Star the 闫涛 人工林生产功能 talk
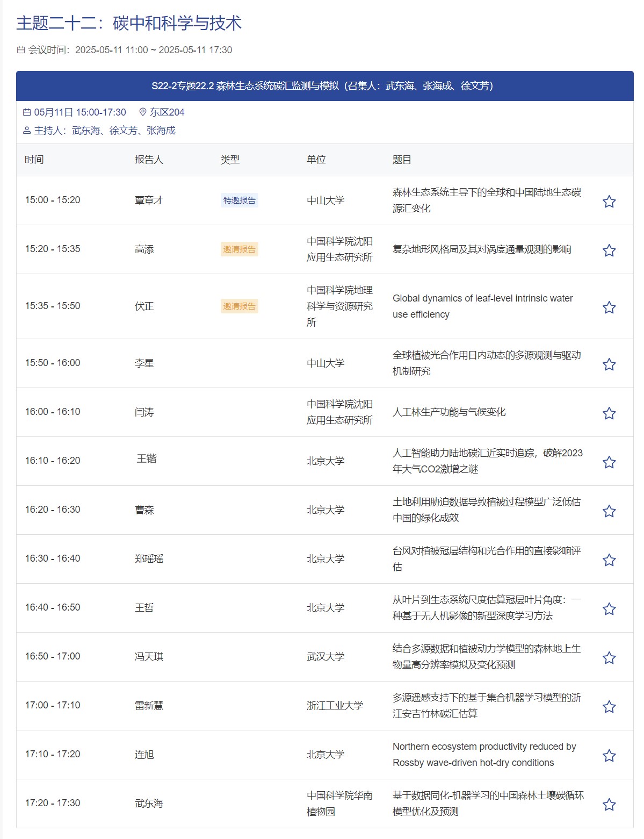This screenshot has height=839, width=644. point(609,413)
